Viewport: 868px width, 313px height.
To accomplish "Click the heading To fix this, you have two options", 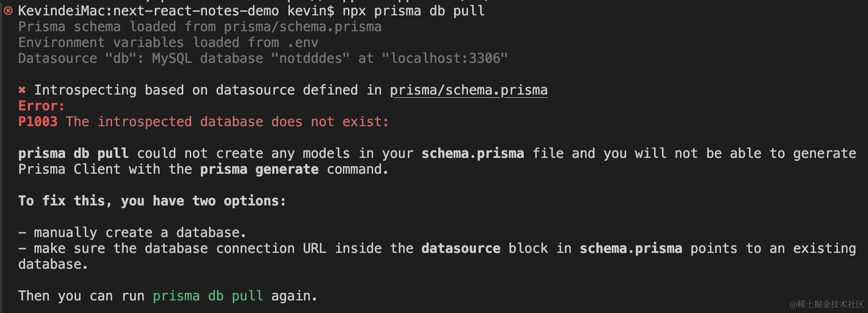I will (x=152, y=201).
